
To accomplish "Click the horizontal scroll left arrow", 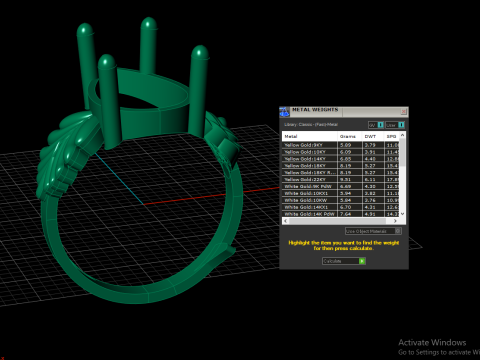I will click(286, 221).
